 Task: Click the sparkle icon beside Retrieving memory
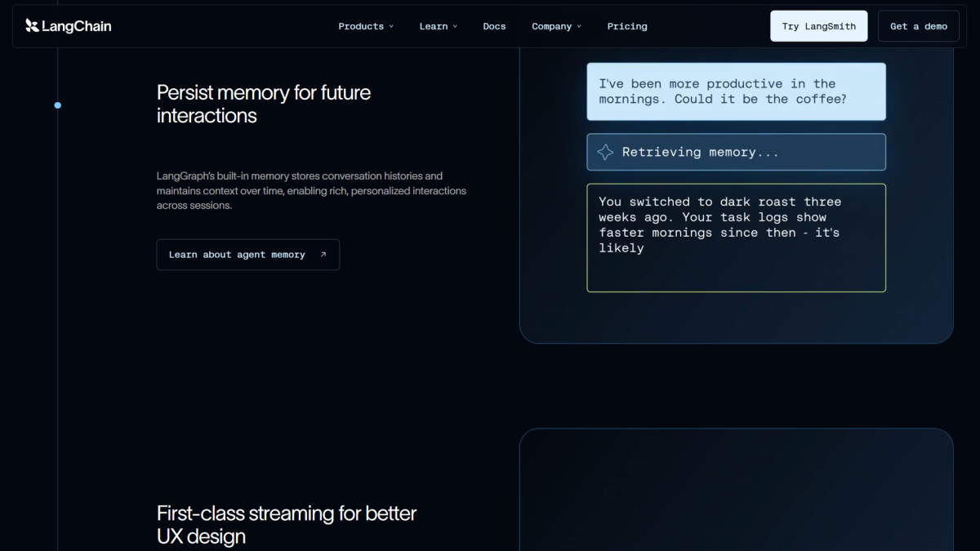click(605, 152)
